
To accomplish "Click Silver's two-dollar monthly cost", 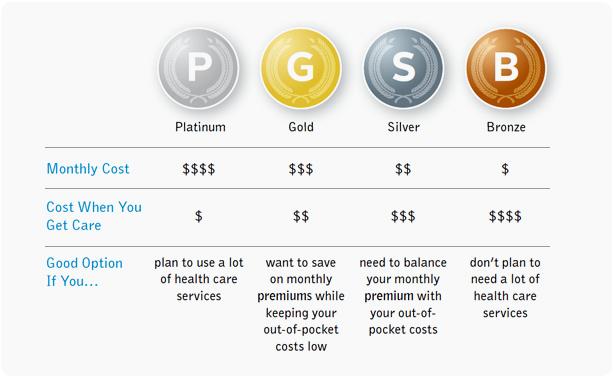I will (x=403, y=169).
